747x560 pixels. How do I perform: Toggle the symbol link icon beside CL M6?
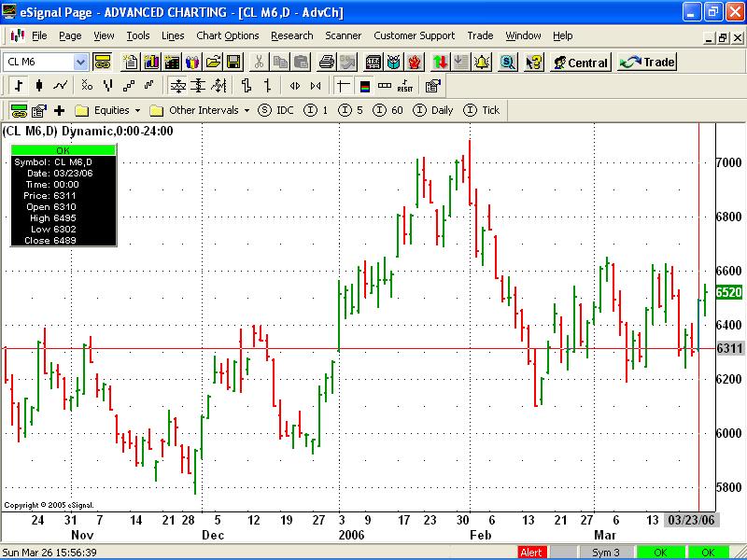pyautogui.click(x=103, y=63)
